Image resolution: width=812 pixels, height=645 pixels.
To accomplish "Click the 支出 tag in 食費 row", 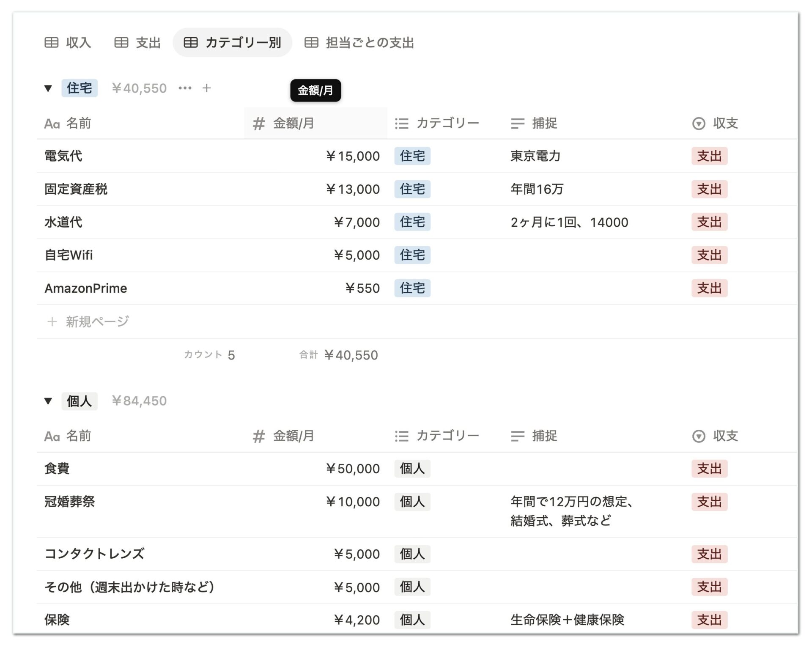I will coord(709,469).
